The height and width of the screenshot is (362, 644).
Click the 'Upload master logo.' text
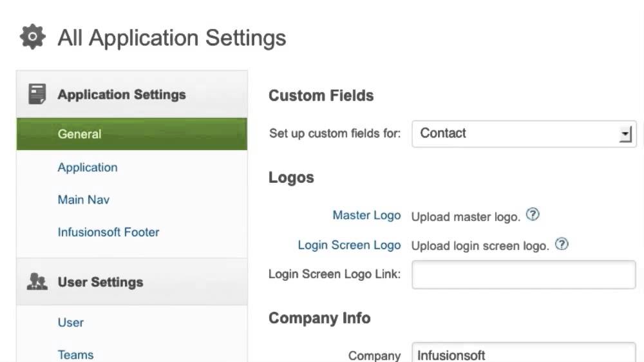466,216
